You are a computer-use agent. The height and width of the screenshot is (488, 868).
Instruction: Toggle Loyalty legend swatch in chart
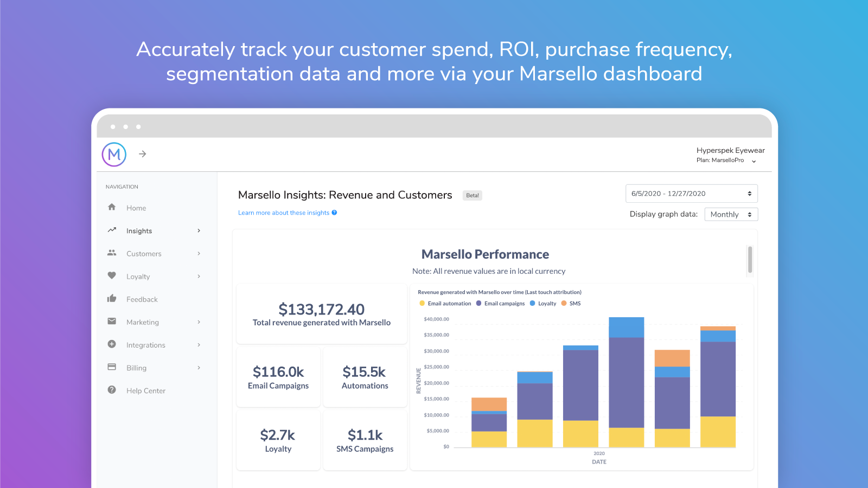pyautogui.click(x=532, y=303)
